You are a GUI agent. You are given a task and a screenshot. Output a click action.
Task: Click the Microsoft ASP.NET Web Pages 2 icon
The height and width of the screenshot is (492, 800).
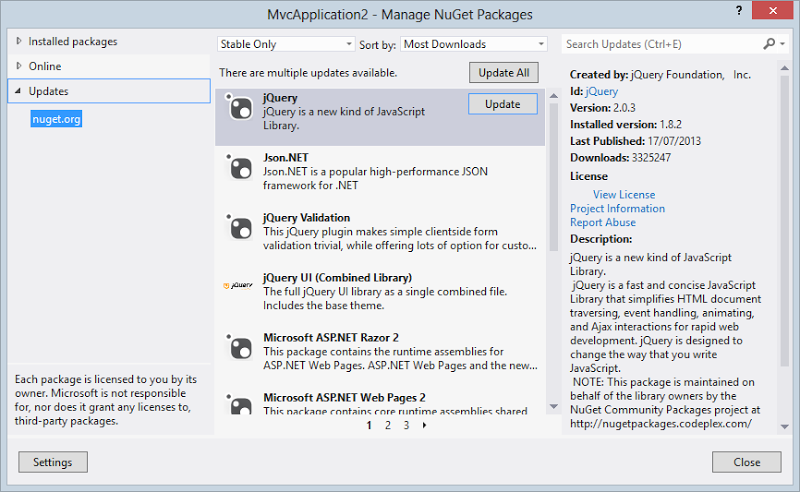click(x=239, y=404)
